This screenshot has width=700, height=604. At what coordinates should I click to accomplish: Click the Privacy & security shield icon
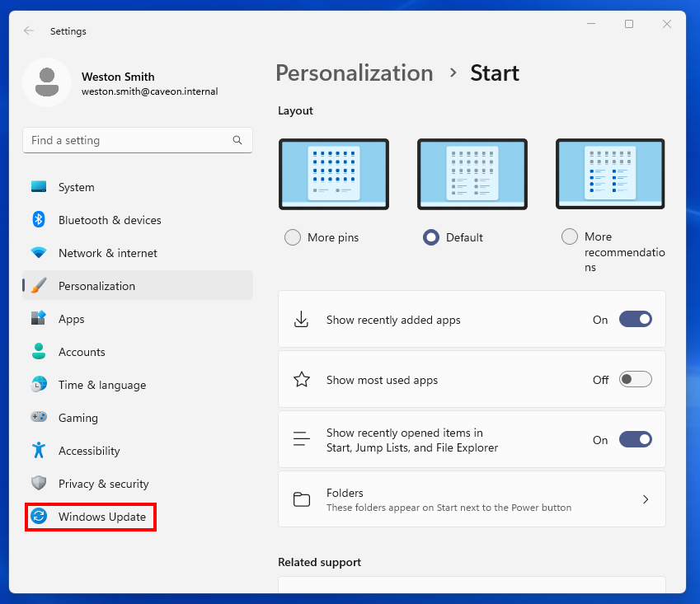pos(39,483)
